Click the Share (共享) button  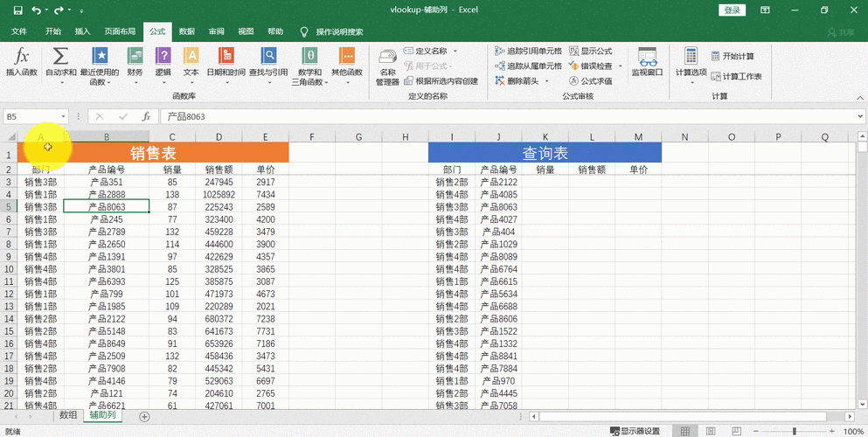tap(841, 32)
